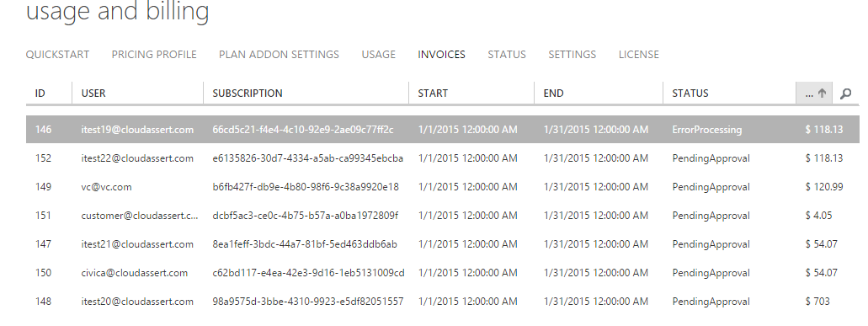Viewport: 868px width, 326px height.
Task: Switch to the PRICING PROFILE tab
Action: pyautogui.click(x=154, y=54)
